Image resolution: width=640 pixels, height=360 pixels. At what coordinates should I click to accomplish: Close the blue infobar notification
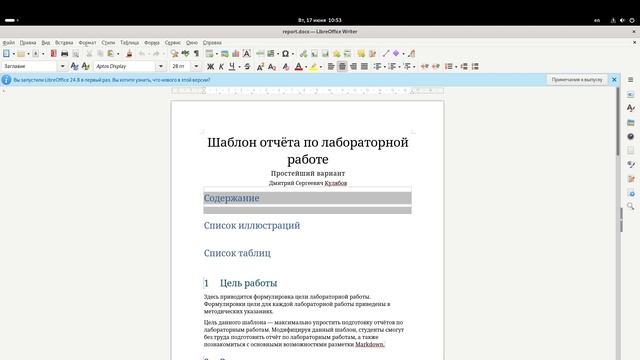[x=614, y=80]
